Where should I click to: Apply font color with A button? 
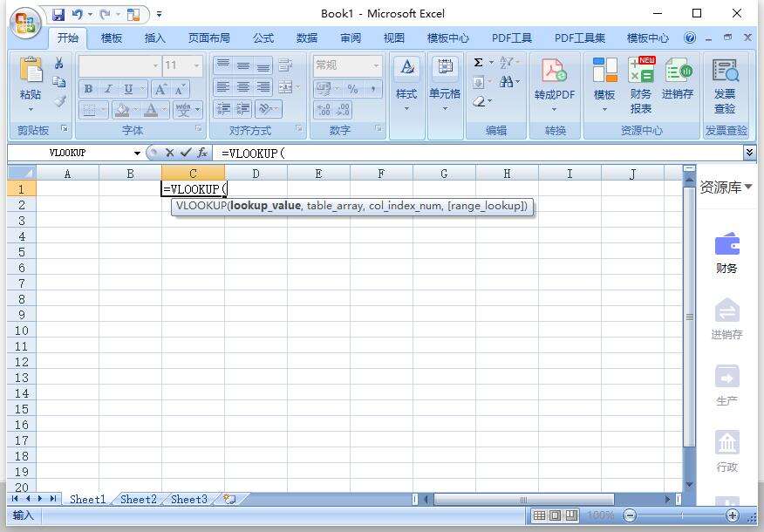tap(151, 110)
